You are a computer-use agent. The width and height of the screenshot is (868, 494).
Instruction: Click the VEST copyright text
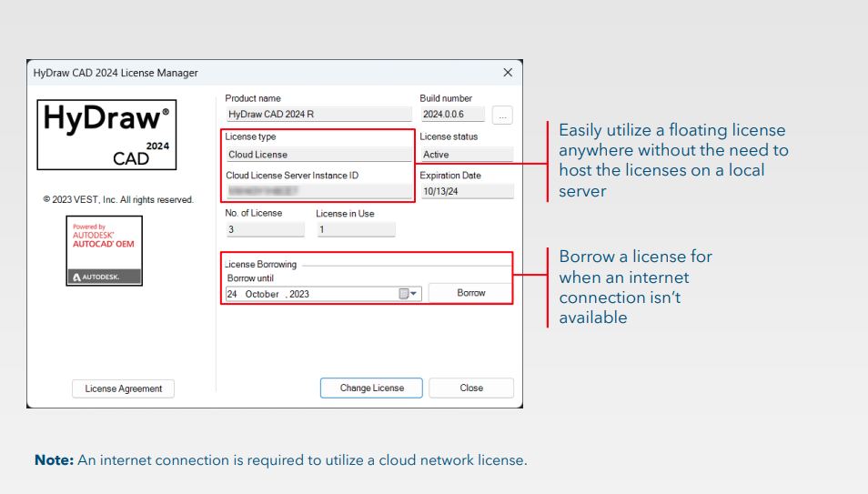118,199
